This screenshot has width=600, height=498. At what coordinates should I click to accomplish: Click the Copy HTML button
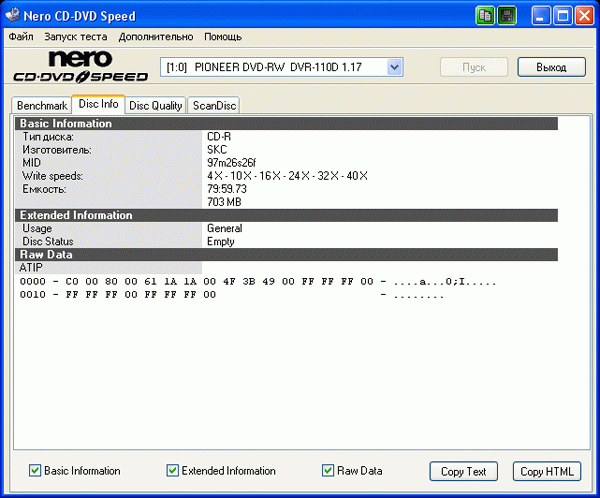pos(547,471)
